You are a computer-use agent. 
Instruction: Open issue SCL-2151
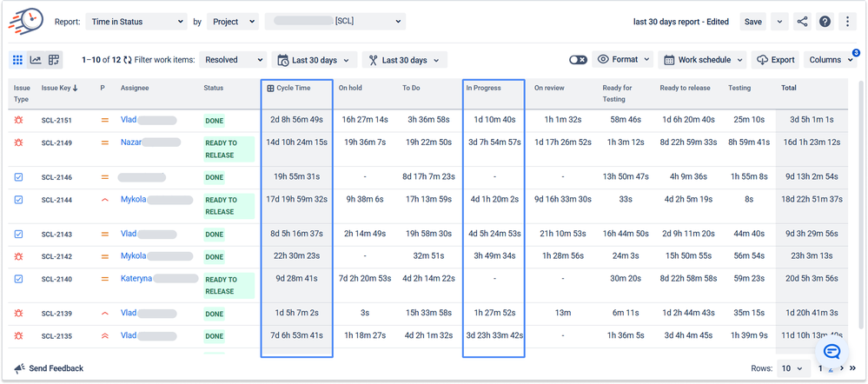point(56,120)
